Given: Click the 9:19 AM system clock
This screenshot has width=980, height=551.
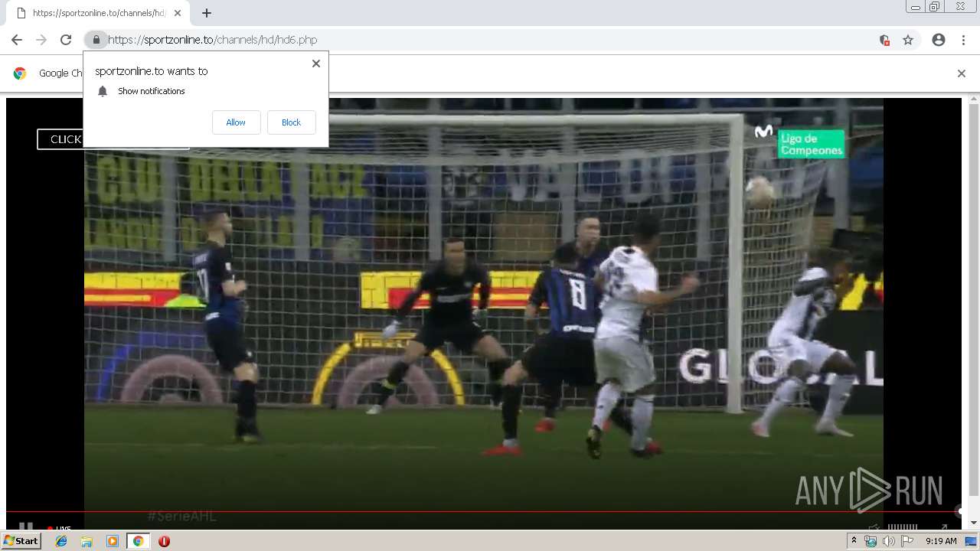Looking at the screenshot, I should [941, 541].
